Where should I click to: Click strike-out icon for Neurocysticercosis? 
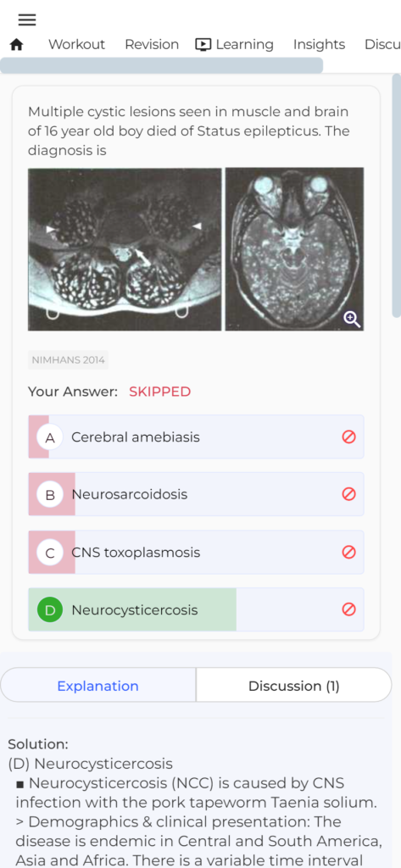coord(349,609)
